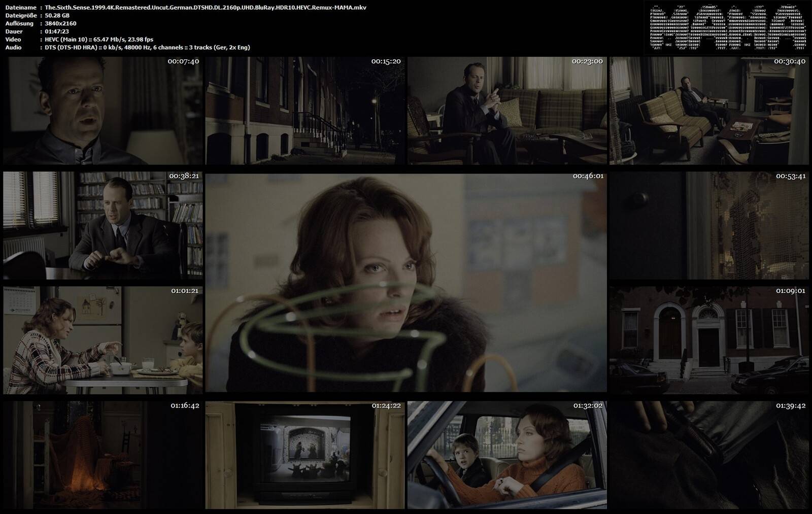The image size is (812, 514).
Task: Click the Audio label
Action: 14,48
